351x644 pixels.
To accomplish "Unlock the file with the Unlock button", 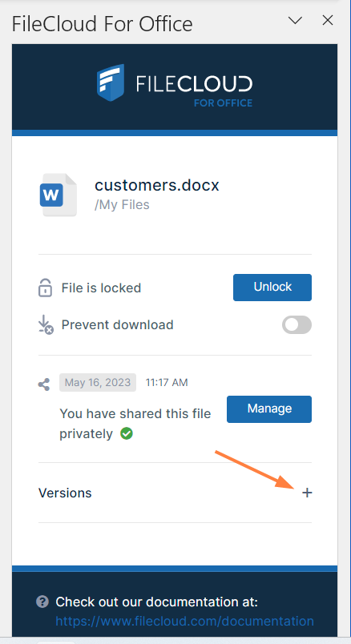I will click(272, 287).
